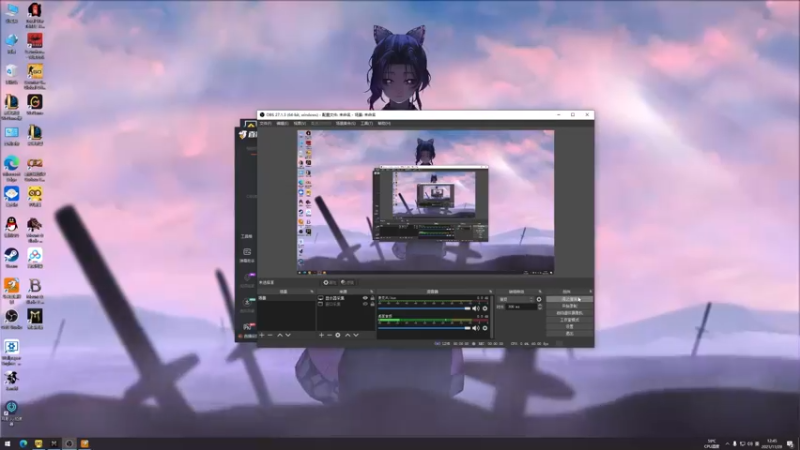The height and width of the screenshot is (450, 800).
Task: Mute the Mic/Aux audio channel
Action: [x=476, y=308]
